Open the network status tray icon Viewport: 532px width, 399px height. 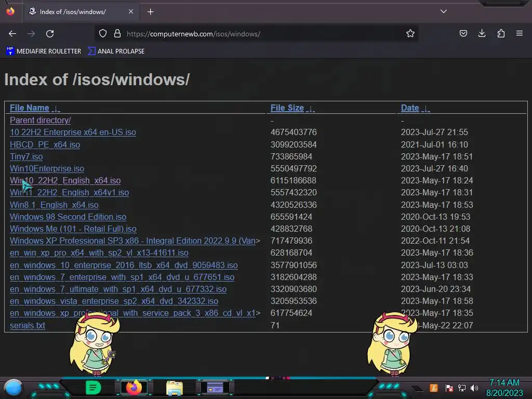(x=461, y=388)
